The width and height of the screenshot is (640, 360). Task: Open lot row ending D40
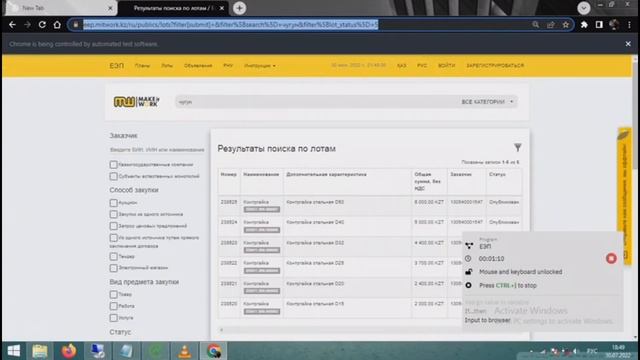tap(370, 226)
